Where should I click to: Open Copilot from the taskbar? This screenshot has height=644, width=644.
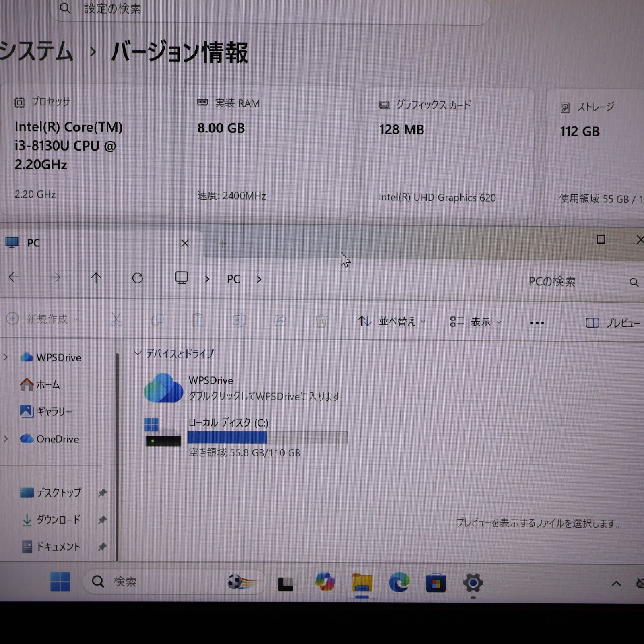coord(325,582)
